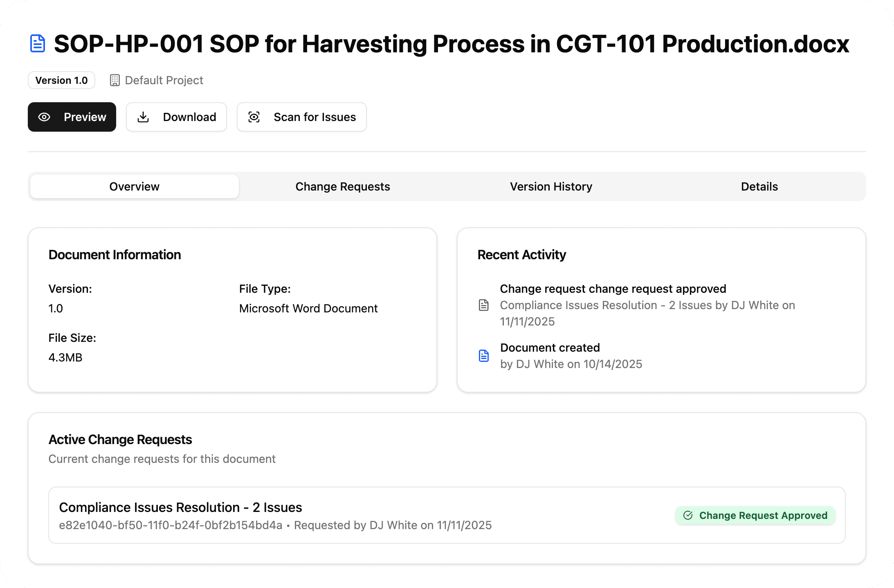The width and height of the screenshot is (894, 588).
Task: Go to the Version History tab
Action: [551, 186]
